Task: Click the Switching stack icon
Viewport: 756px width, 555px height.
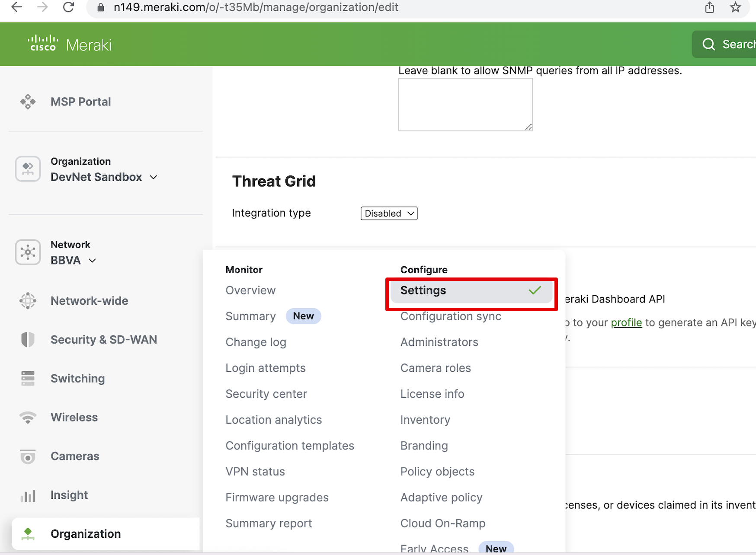Action: point(28,378)
